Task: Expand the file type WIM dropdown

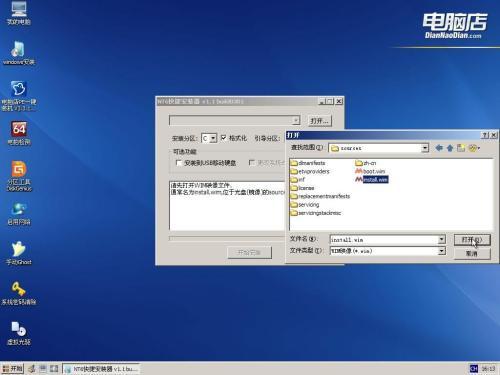Action: point(441,251)
